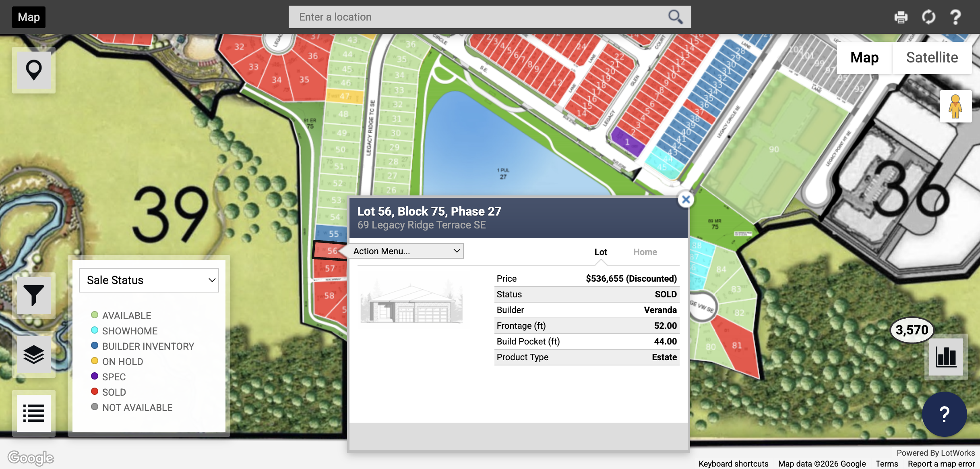Click the location pin marker icon
The image size is (980, 469).
coord(34,70)
